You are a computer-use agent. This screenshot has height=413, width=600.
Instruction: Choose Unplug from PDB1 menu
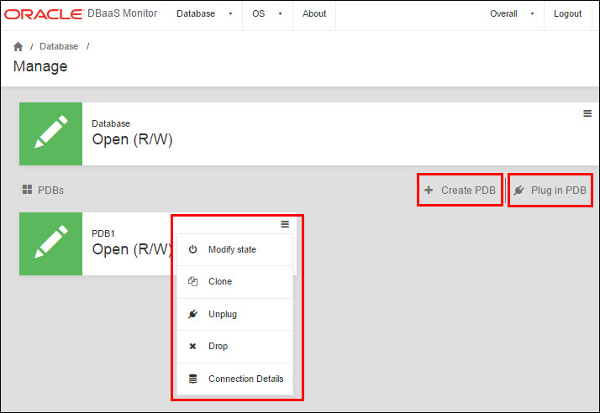[x=235, y=314]
